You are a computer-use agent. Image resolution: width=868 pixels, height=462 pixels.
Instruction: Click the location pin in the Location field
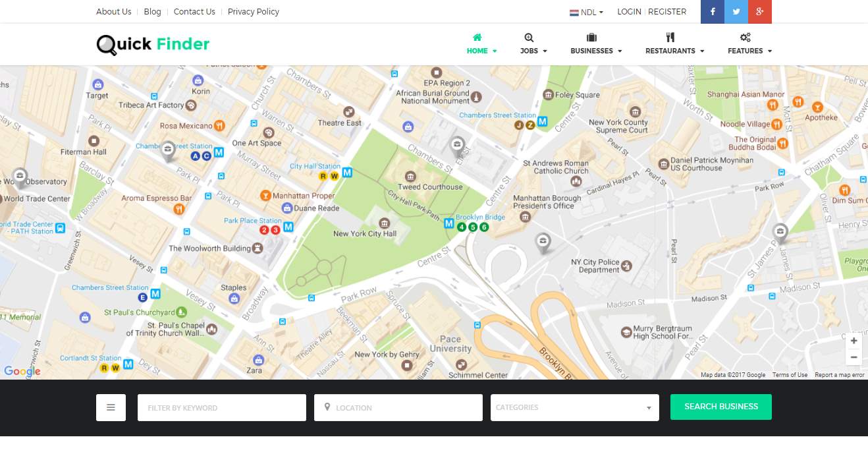pyautogui.click(x=327, y=407)
